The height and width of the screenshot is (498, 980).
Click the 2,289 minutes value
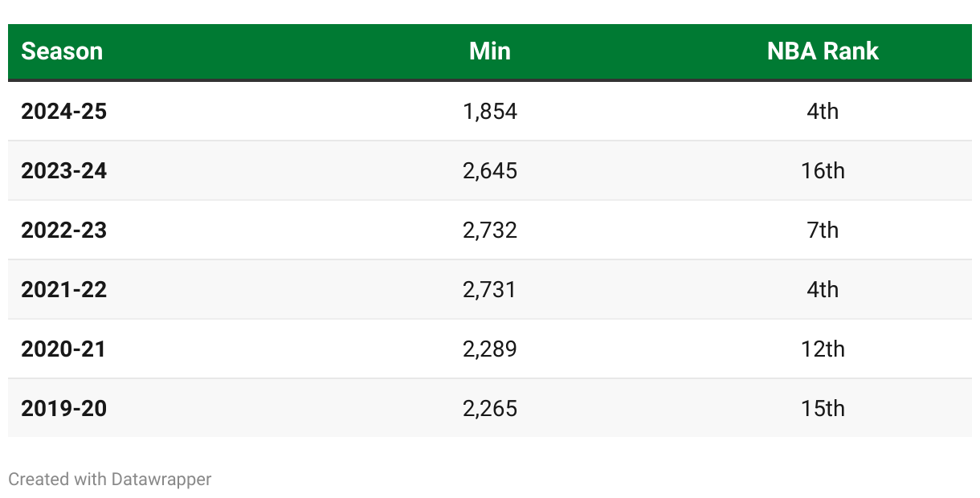(x=490, y=349)
